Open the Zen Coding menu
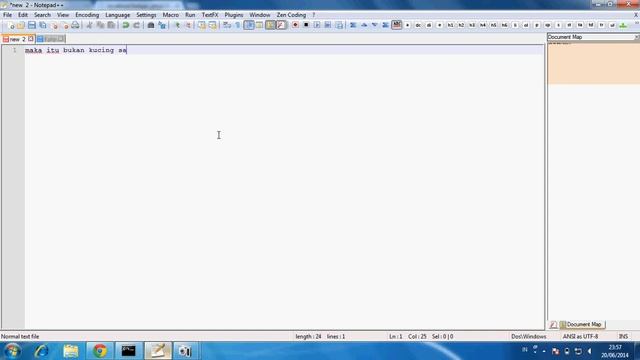The image size is (640, 360). click(x=291, y=15)
